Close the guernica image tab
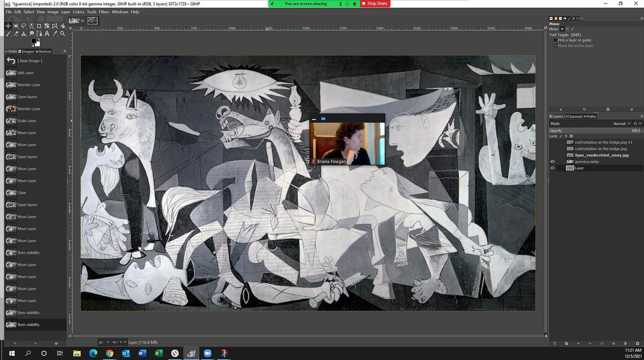The height and width of the screenshot is (360, 644). point(82,20)
